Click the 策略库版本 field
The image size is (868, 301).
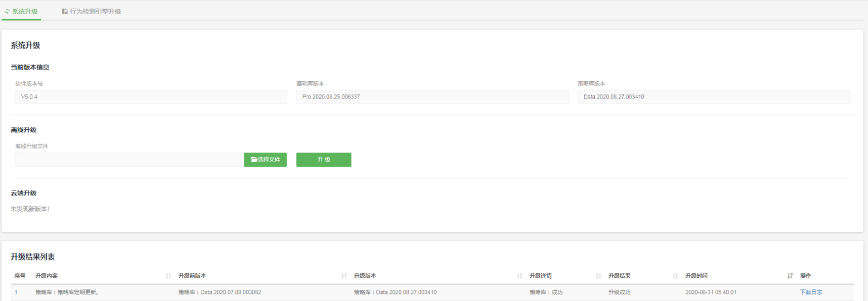click(x=713, y=97)
